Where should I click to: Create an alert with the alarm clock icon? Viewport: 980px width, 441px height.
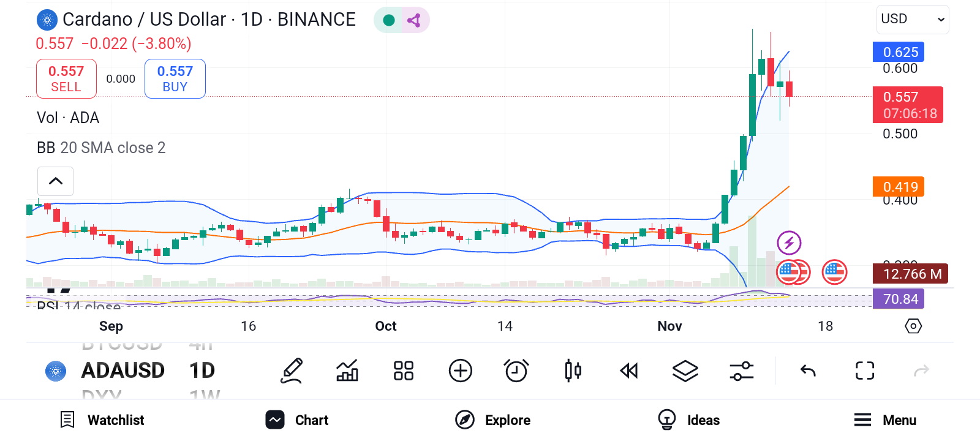pyautogui.click(x=516, y=371)
